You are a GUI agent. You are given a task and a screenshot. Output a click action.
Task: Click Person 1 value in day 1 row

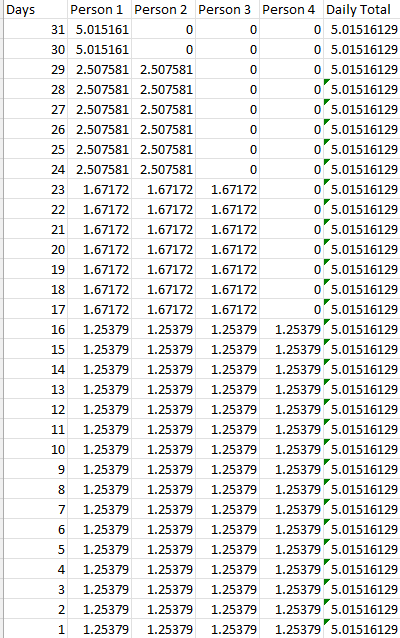(x=99, y=629)
